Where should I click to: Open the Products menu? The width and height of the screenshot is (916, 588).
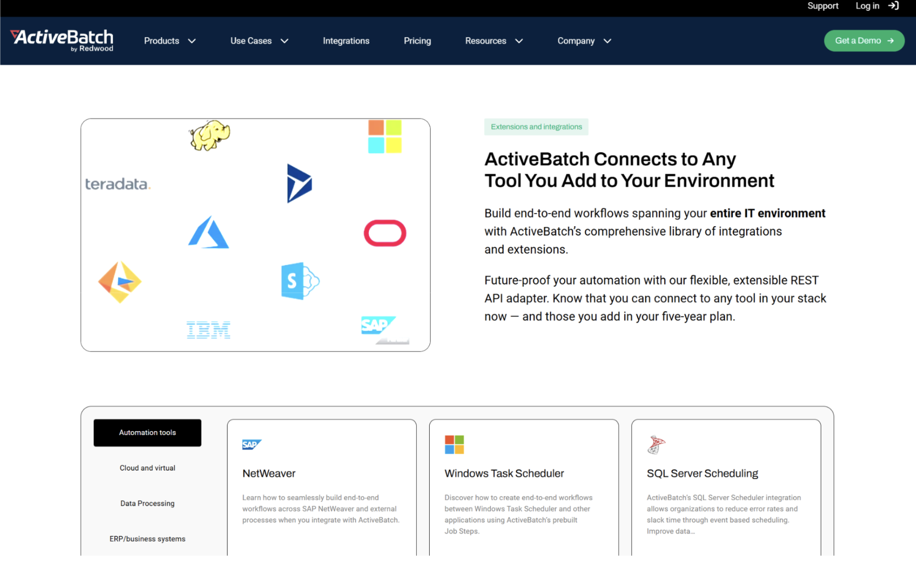tap(162, 41)
